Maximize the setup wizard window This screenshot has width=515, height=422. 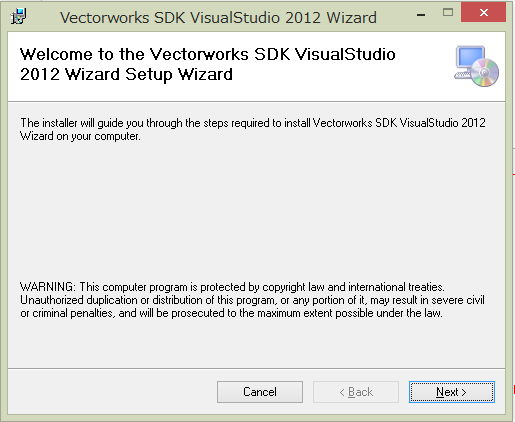tap(448, 13)
